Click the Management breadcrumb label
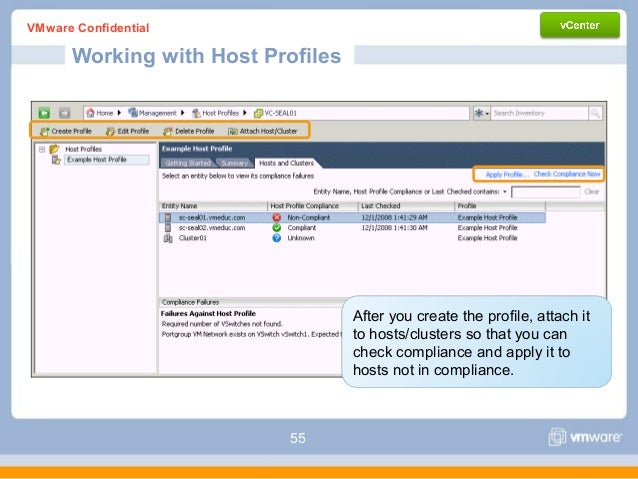Viewport: 638px width, 479px height. [x=157, y=113]
